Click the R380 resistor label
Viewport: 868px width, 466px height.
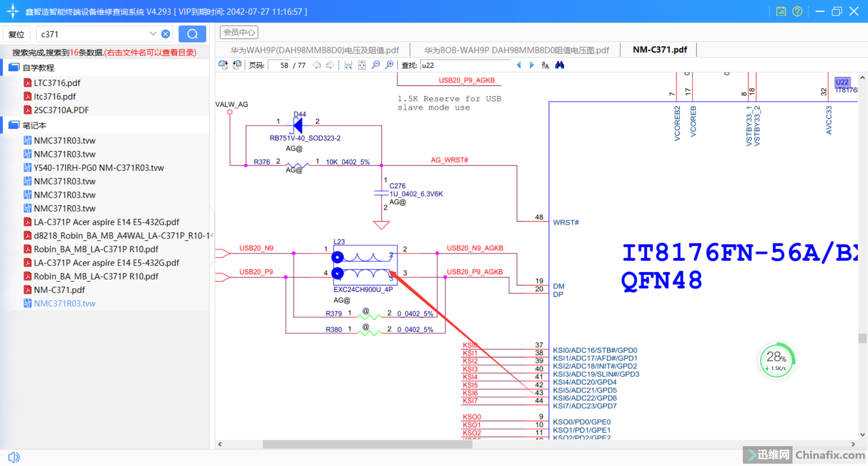click(x=334, y=330)
